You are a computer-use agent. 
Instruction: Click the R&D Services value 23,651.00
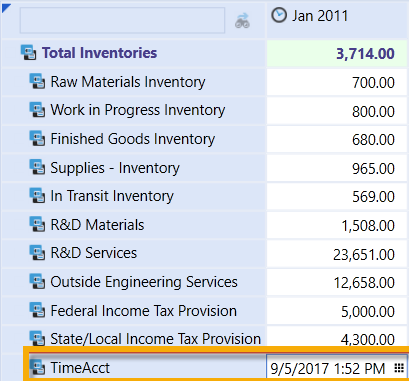pyautogui.click(x=364, y=255)
